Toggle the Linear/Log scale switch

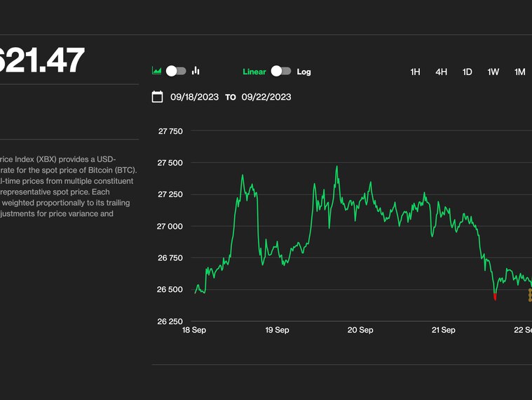281,72
